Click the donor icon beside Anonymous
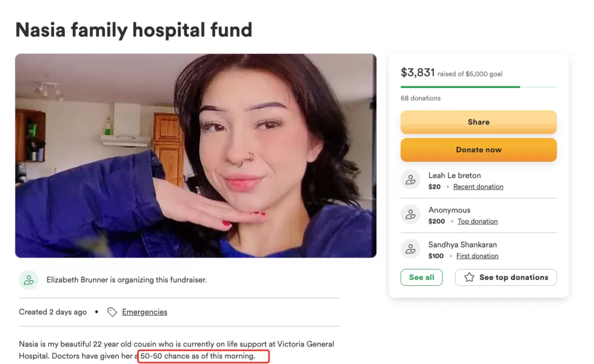 coord(411,214)
